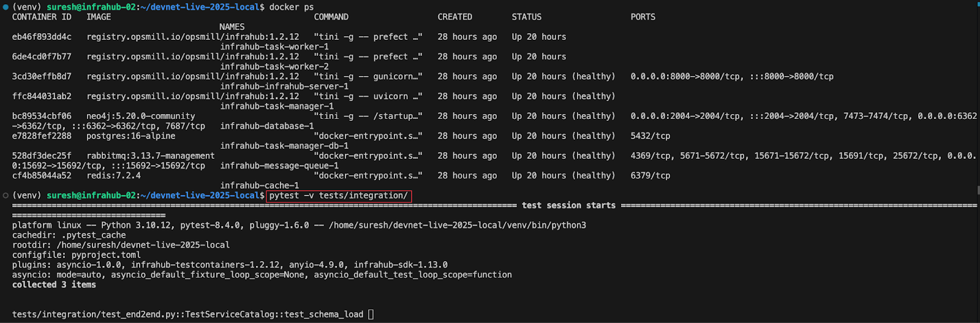Screen dimensions: 980x323
Task: Select container ID eb46f893dd4c
Action: 42,37
